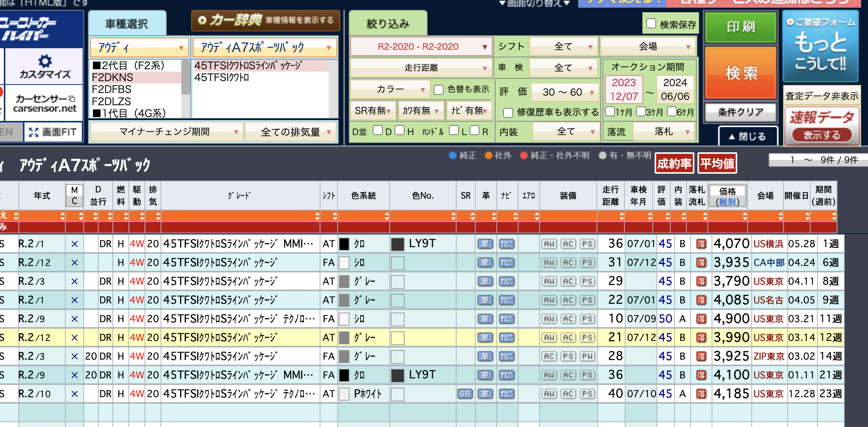This screenshot has height=427, width=868.
Task: Click the green 印刷 button
Action: click(741, 27)
